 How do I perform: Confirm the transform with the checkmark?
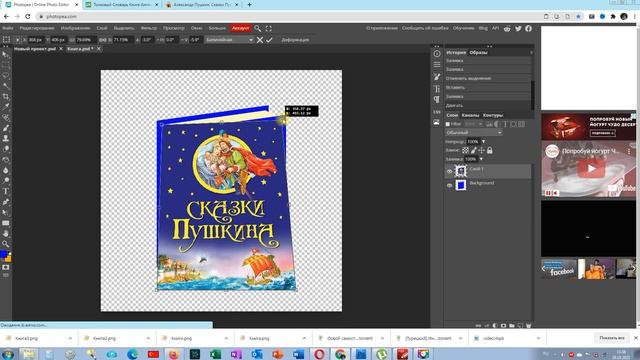(269, 40)
